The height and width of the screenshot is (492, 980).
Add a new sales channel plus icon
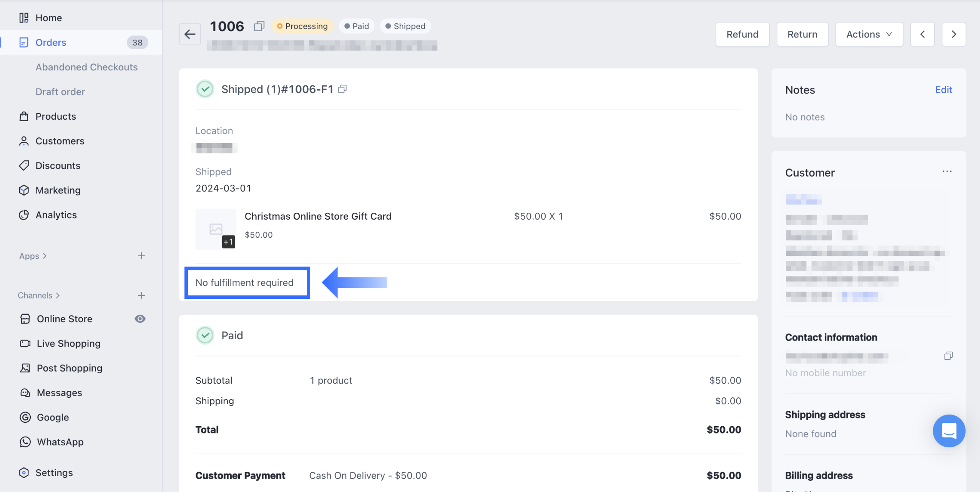click(x=141, y=295)
